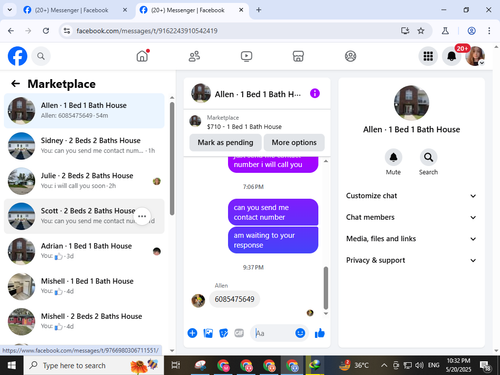Open the taskbar clock showing 10:32 PM
This screenshot has height=375, width=500.
click(x=458, y=365)
